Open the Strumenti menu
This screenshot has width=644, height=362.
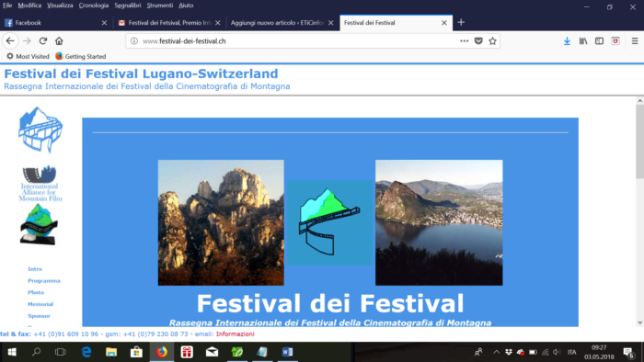point(160,6)
